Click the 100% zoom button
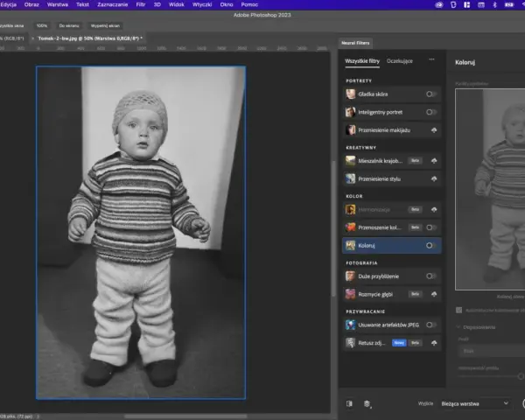This screenshot has height=420, width=525. (x=42, y=25)
